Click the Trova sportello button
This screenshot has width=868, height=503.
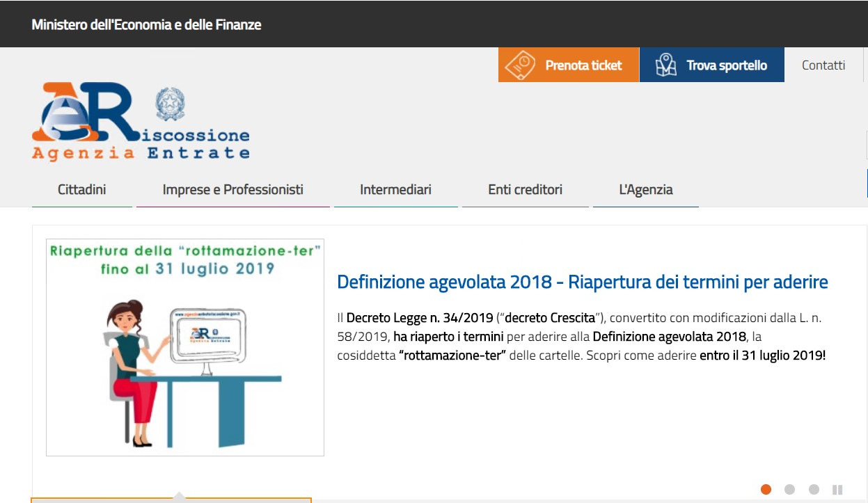coord(712,65)
